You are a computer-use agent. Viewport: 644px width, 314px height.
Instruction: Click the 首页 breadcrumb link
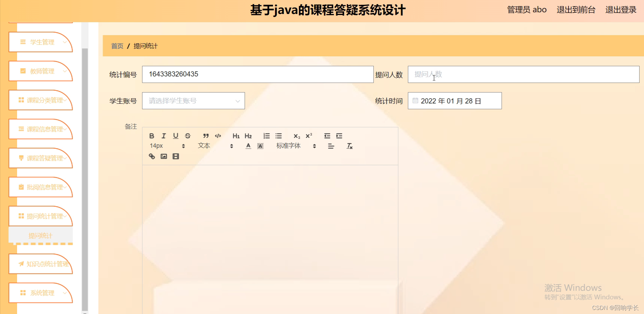(x=117, y=45)
